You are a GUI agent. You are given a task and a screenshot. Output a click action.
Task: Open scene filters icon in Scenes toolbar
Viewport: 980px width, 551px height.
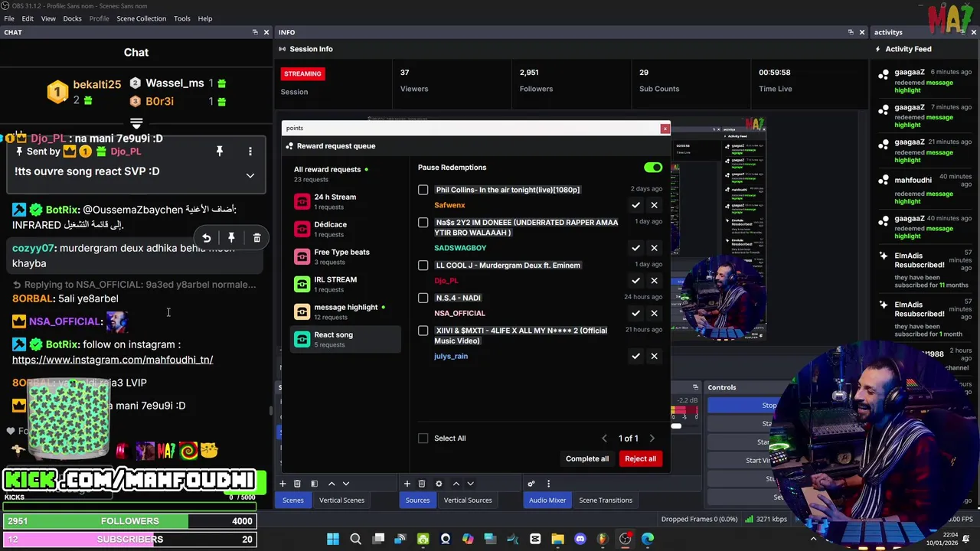[314, 484]
